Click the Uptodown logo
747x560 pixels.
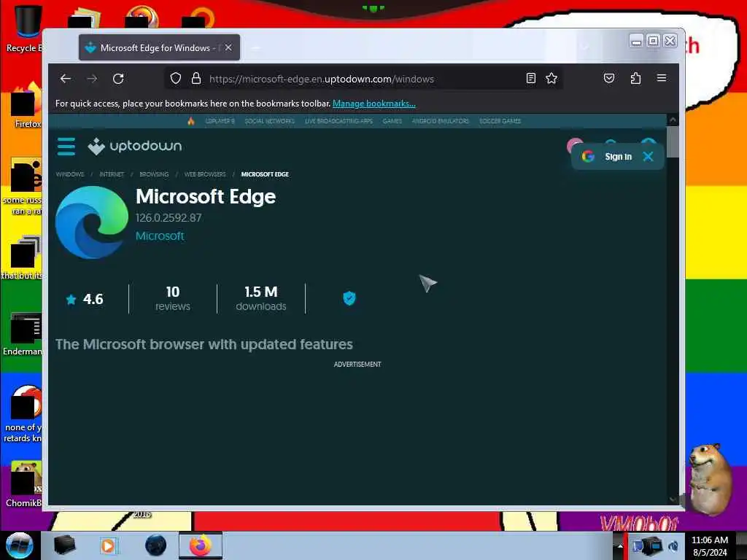tap(135, 146)
